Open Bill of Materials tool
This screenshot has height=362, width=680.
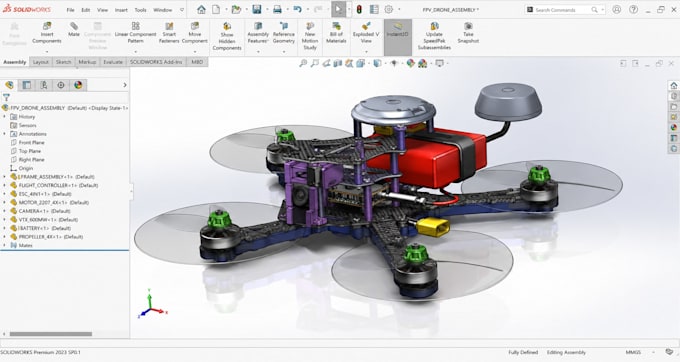[336, 33]
